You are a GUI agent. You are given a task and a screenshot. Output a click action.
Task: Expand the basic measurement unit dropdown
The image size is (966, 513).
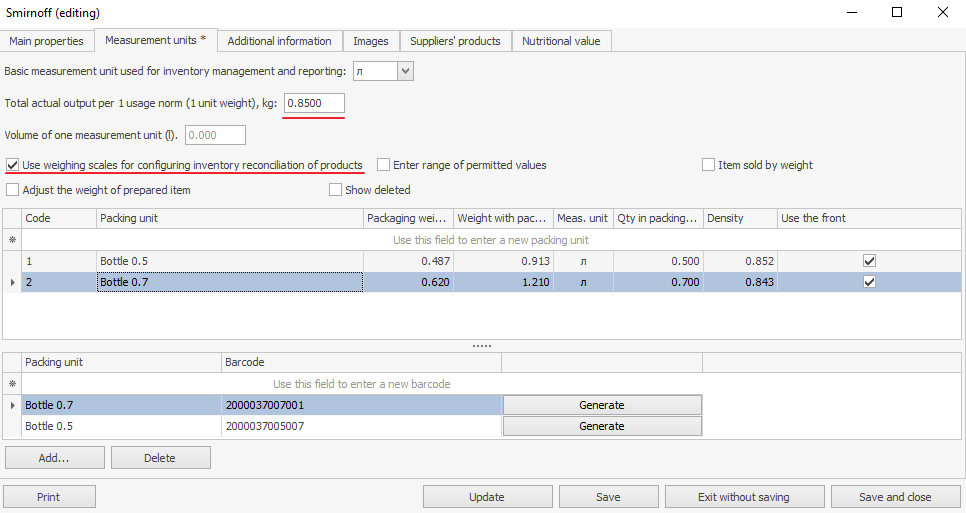[x=405, y=71]
